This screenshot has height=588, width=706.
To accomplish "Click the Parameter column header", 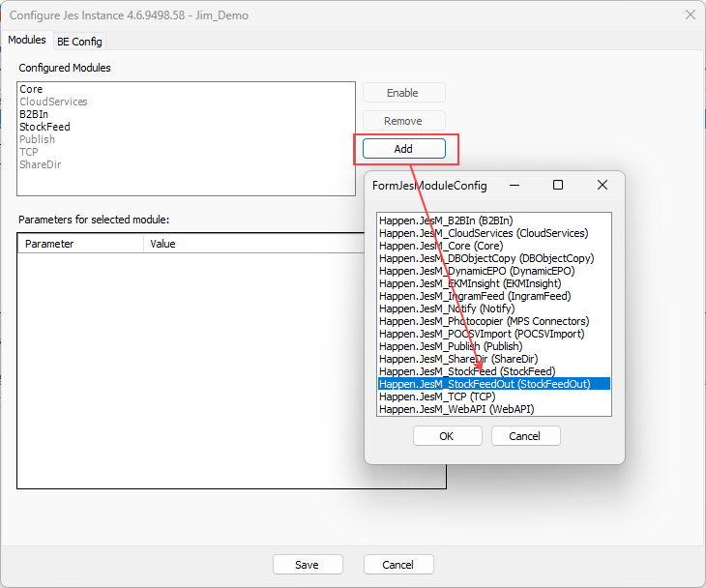I will pyautogui.click(x=80, y=244).
